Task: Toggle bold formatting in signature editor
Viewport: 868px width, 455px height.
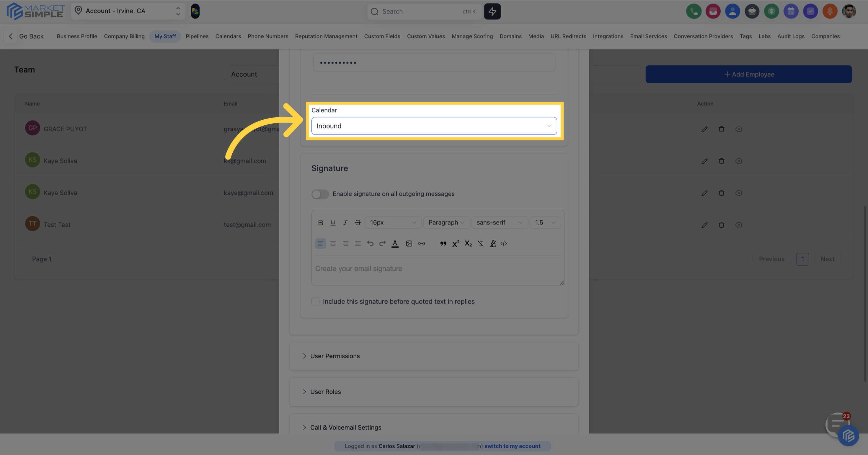Action: point(320,222)
